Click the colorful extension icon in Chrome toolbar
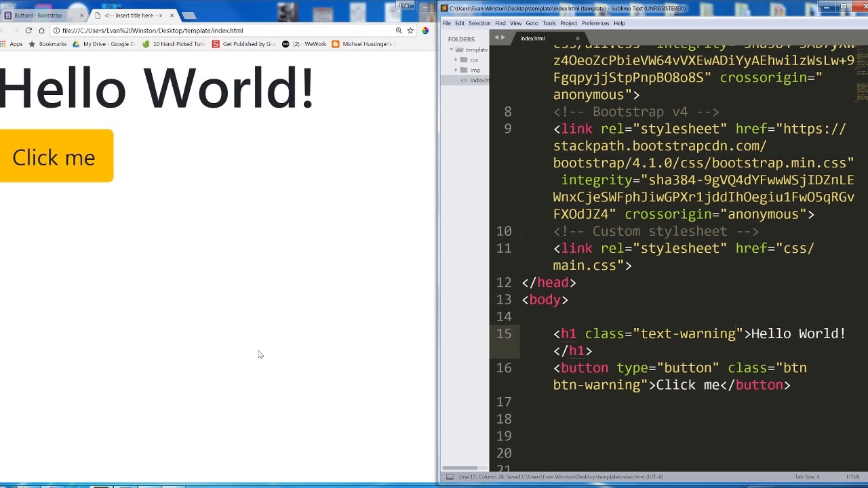This screenshot has height=488, width=868. coord(425,30)
